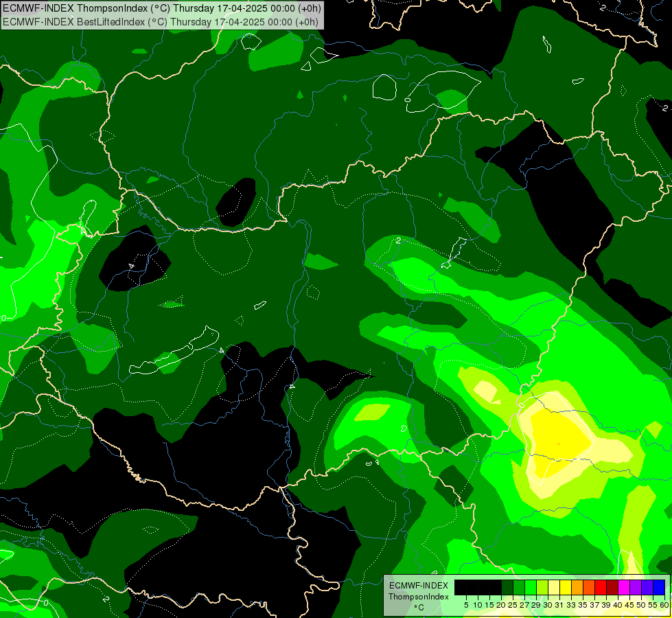This screenshot has width=672, height=618.
Task: Select the pale yellow 30–31 legend swatch
Action: click(554, 587)
